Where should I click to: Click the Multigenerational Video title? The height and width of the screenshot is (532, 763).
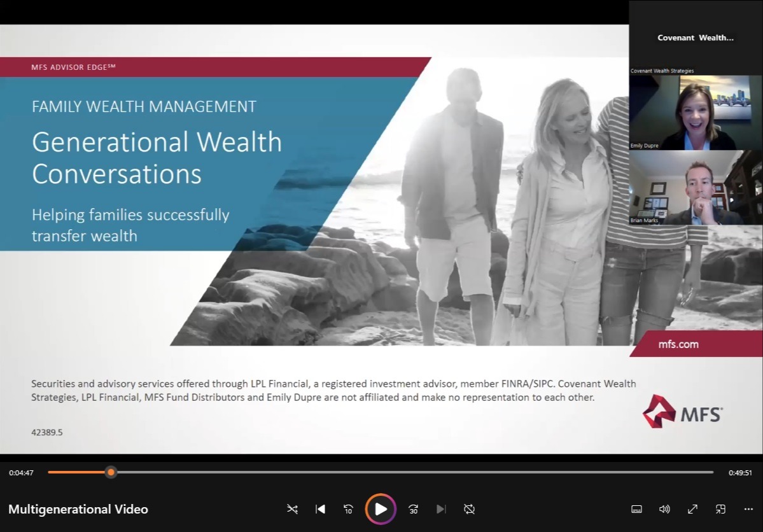pyautogui.click(x=78, y=509)
